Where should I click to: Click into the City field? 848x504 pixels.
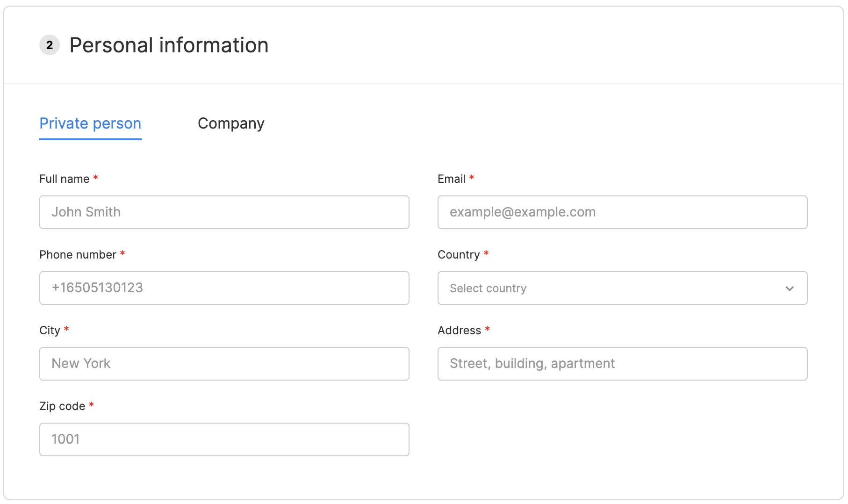point(224,364)
